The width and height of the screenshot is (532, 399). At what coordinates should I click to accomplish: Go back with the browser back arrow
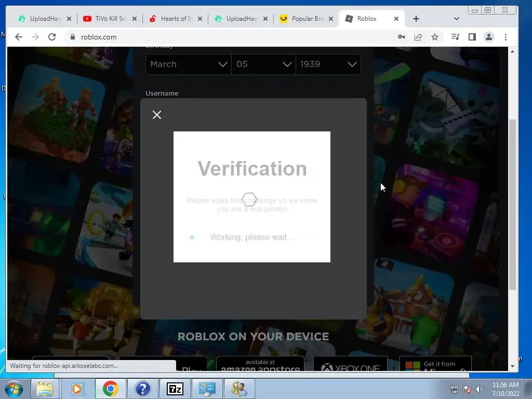[x=19, y=37]
